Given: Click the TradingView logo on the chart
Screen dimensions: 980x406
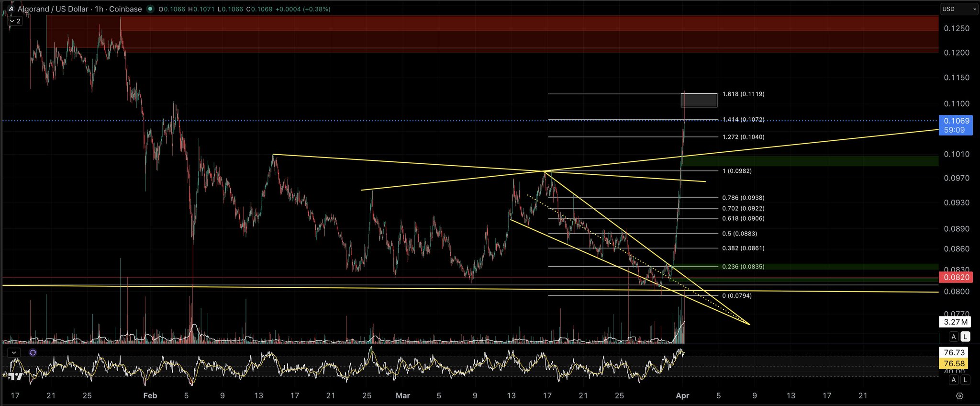Looking at the screenshot, I should coord(15,377).
